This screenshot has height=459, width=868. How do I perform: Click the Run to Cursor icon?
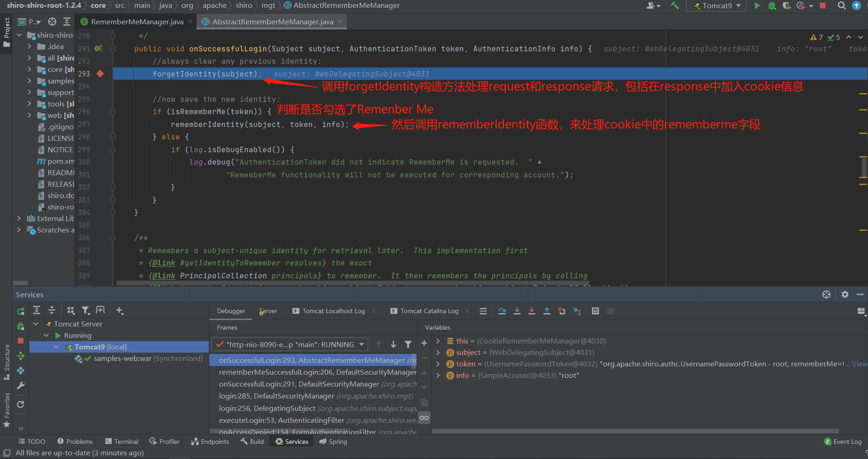[x=577, y=311]
